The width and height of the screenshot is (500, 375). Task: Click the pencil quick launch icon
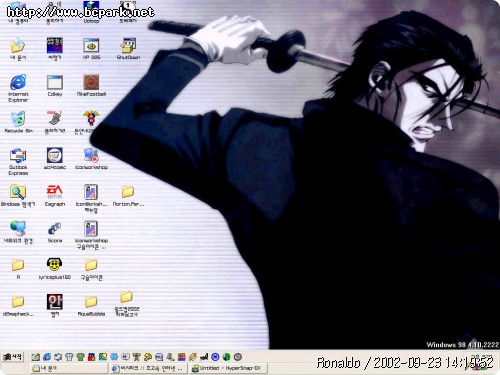[193, 357]
